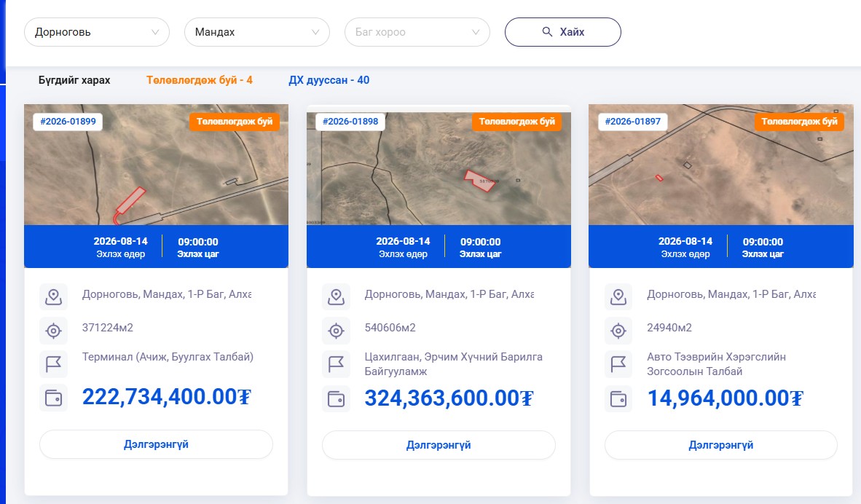This screenshot has height=504, width=861.
Task: Click the Хайх search button
Action: coord(563,32)
